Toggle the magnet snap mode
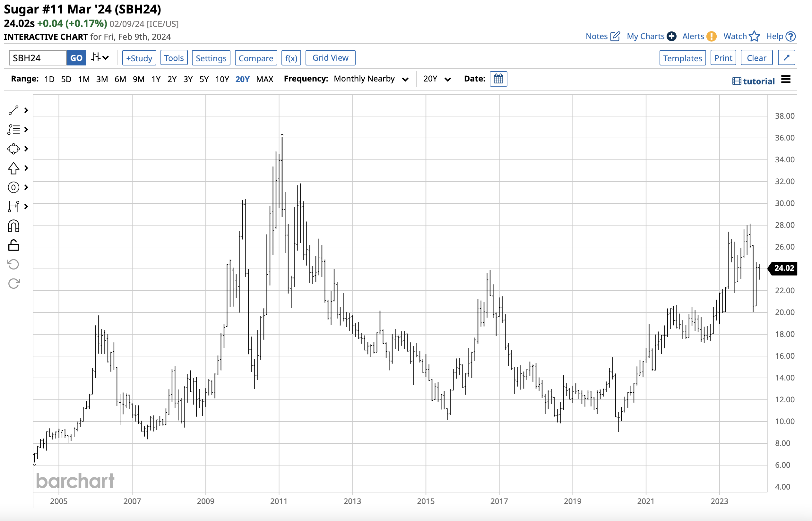The image size is (812, 521). click(13, 226)
